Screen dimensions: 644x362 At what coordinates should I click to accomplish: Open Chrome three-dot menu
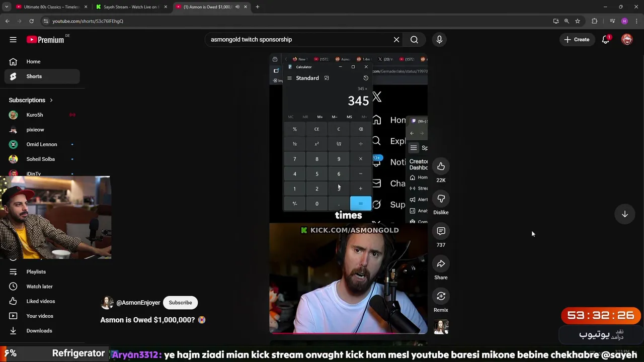(636, 21)
